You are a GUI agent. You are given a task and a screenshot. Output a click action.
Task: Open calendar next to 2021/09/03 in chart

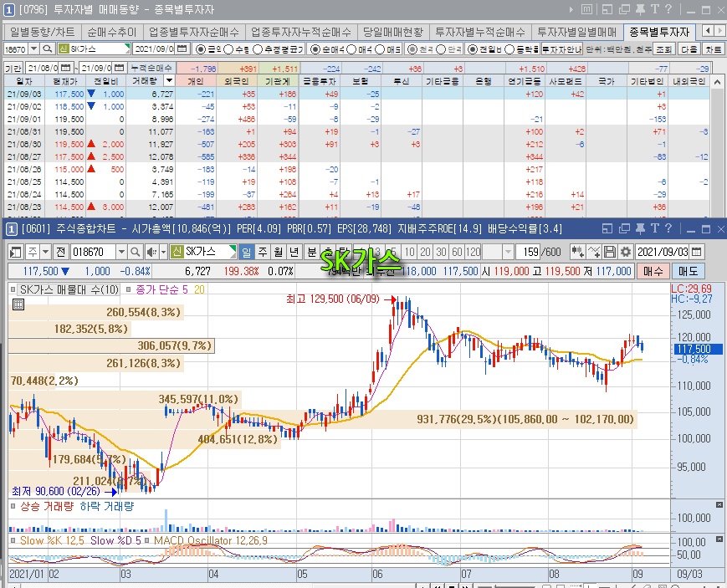(x=696, y=252)
